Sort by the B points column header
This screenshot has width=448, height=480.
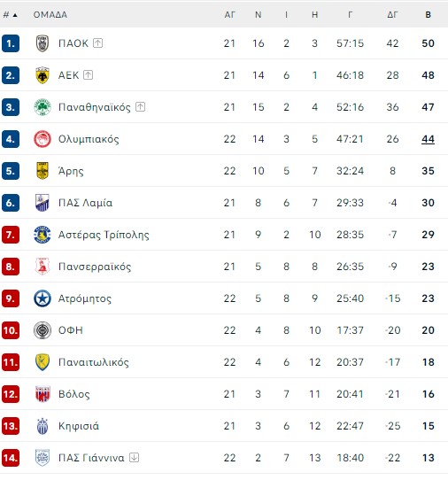429,15
